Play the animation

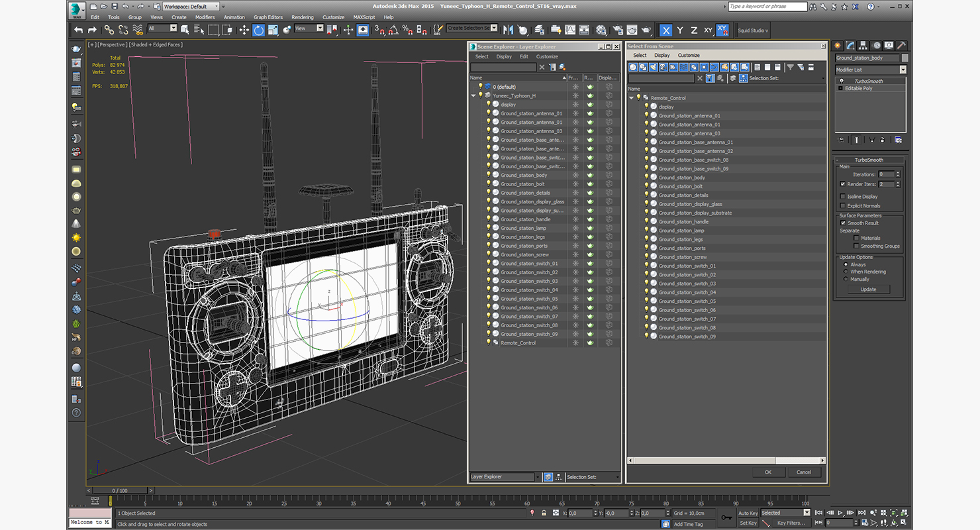(x=840, y=513)
